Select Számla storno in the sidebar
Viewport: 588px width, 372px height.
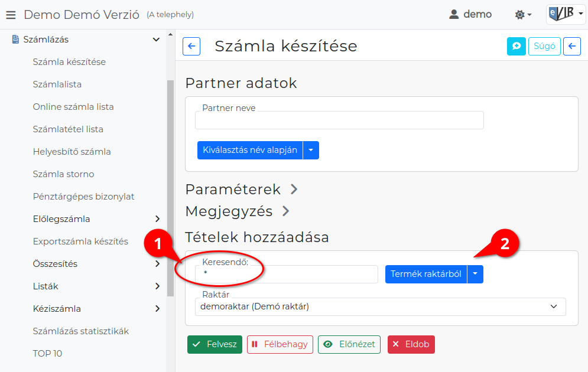63,174
